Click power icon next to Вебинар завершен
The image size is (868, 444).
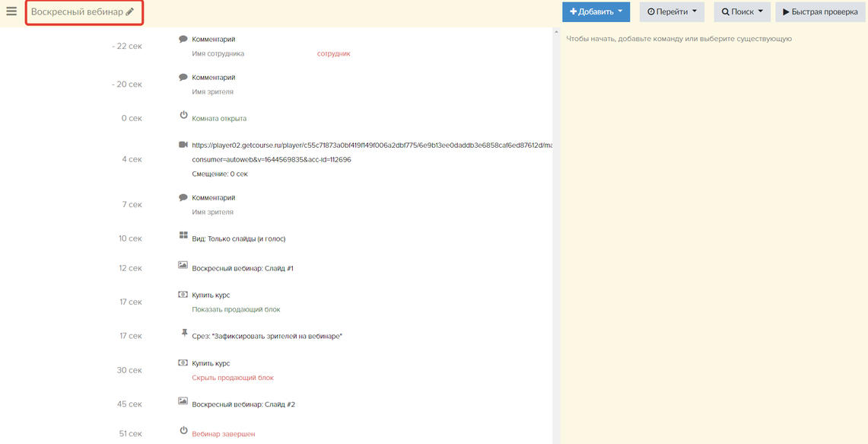pos(184,430)
